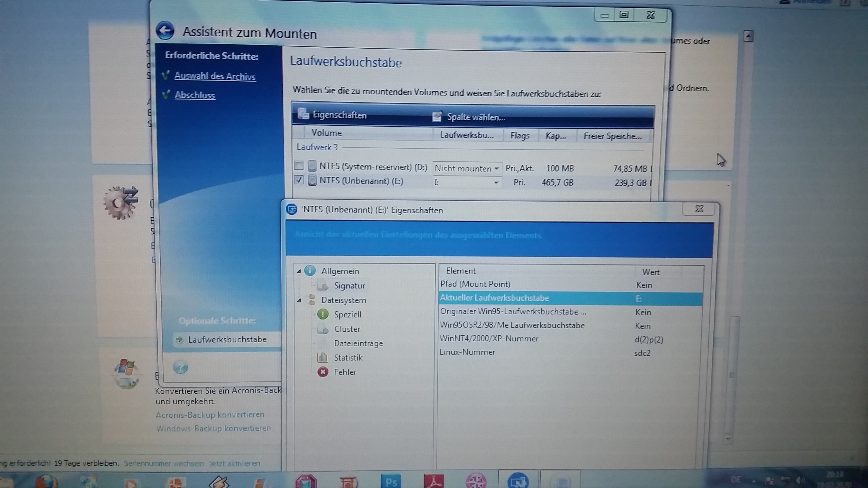868x488 pixels.
Task: Click the help icon in wizard sidebar
Action: click(x=181, y=367)
